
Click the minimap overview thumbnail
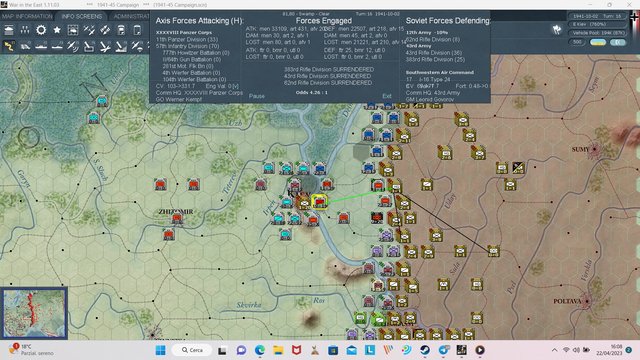[x=35, y=313]
